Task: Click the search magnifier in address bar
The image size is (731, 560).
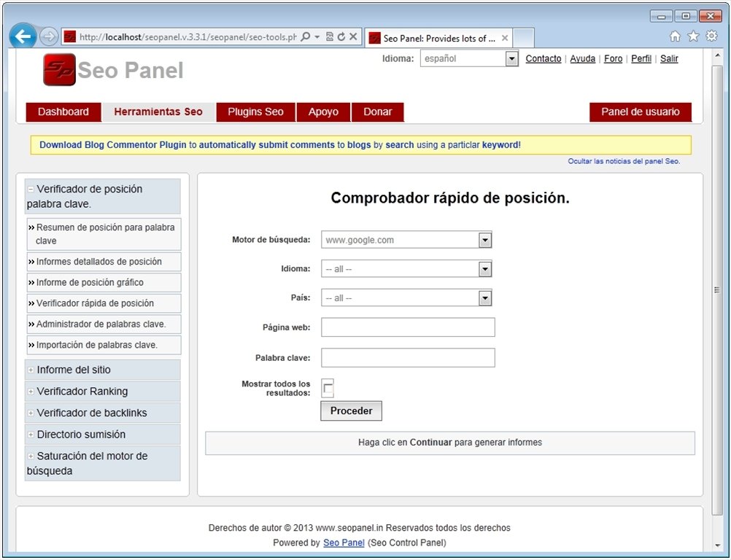Action: [306, 36]
